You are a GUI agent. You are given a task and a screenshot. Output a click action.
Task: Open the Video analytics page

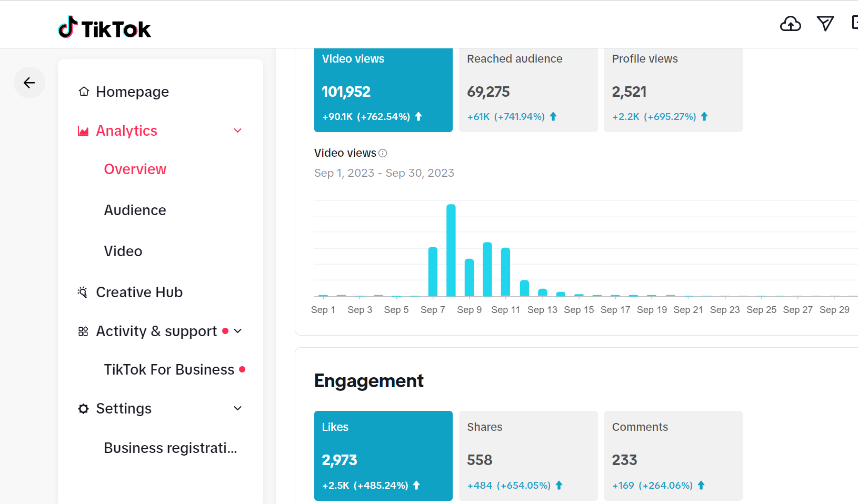(123, 251)
